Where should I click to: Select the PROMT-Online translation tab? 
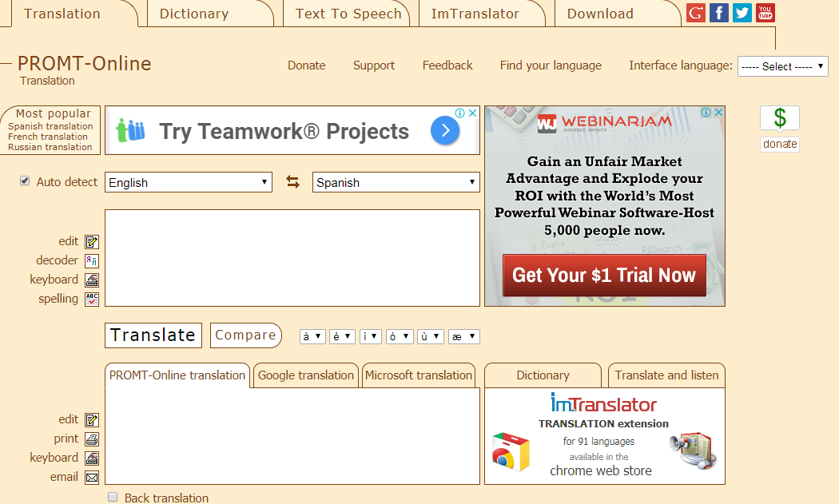point(177,375)
